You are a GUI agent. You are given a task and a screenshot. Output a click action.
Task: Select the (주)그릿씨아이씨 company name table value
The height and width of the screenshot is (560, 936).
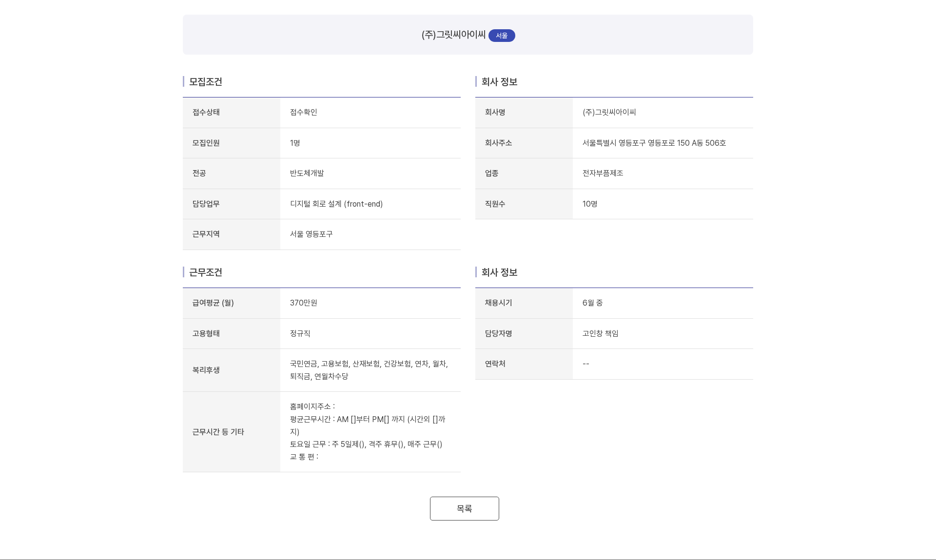(x=609, y=112)
